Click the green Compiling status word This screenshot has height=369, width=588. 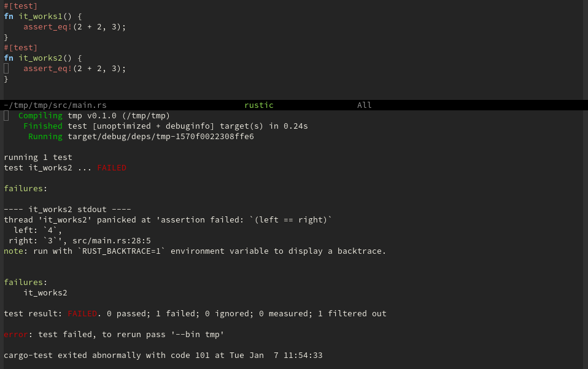(x=41, y=116)
